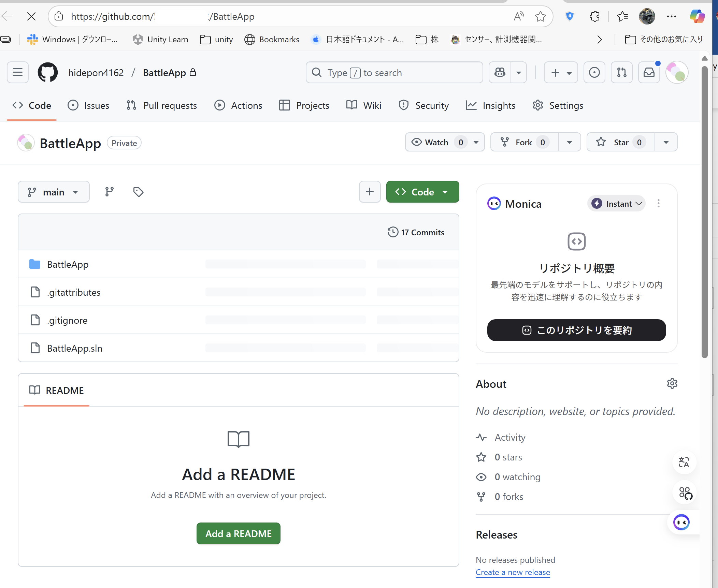Expand the green Code dropdown button
This screenshot has height=588, width=718.
click(x=422, y=192)
